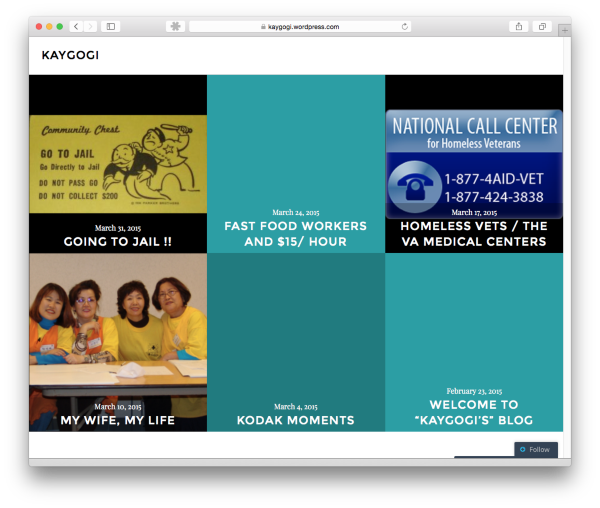
Task: Open 'Fast Food Workers and $15/ Hour' post
Action: click(x=296, y=234)
